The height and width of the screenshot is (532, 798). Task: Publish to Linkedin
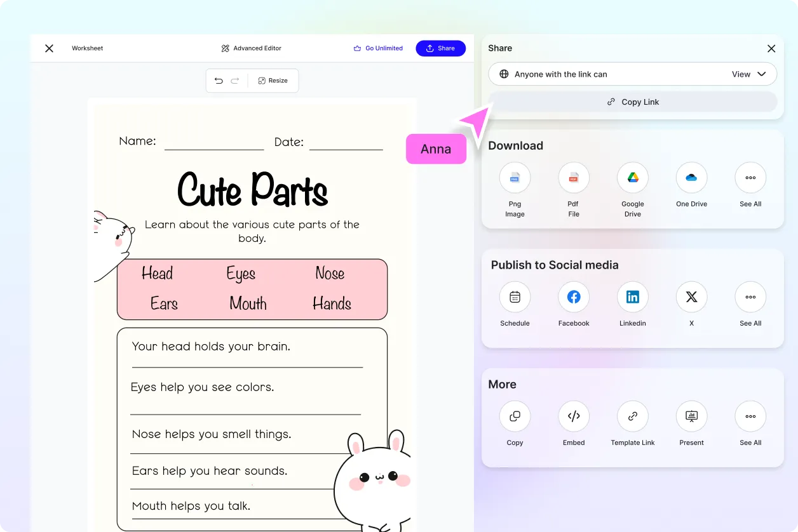click(633, 297)
